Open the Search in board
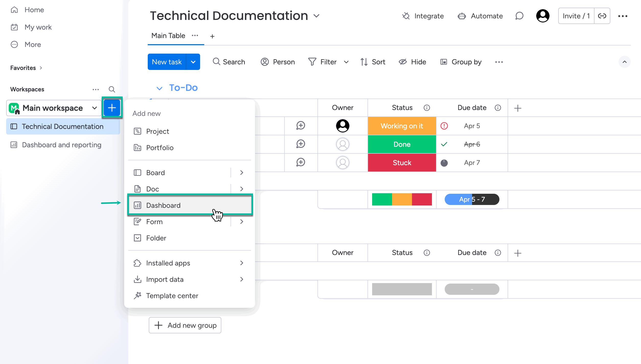This screenshot has width=641, height=364. pyautogui.click(x=229, y=62)
